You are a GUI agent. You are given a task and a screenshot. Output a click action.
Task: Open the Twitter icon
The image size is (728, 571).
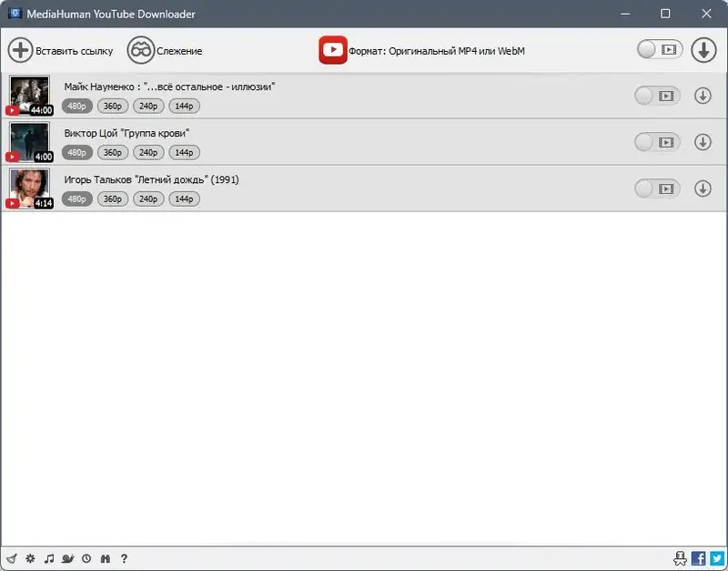[x=717, y=558]
